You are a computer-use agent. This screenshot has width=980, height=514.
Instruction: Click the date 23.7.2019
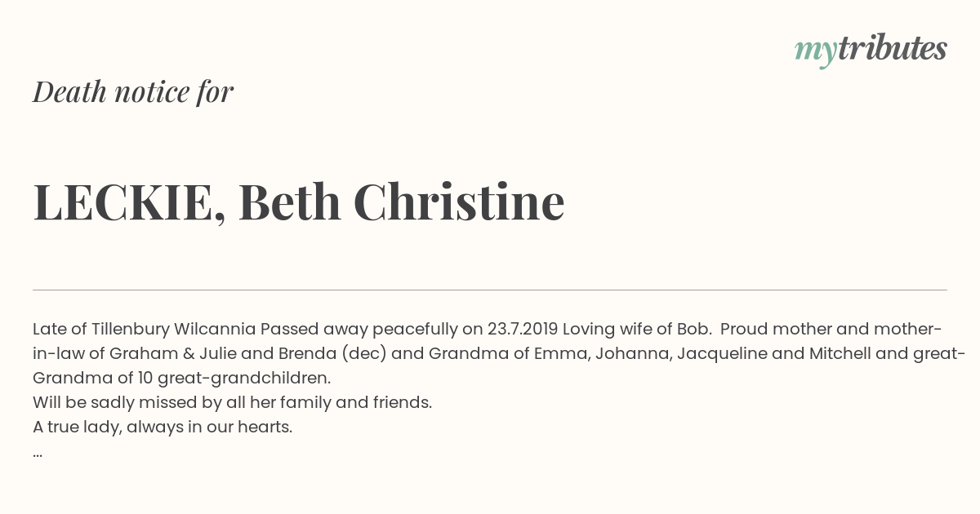[523, 330]
